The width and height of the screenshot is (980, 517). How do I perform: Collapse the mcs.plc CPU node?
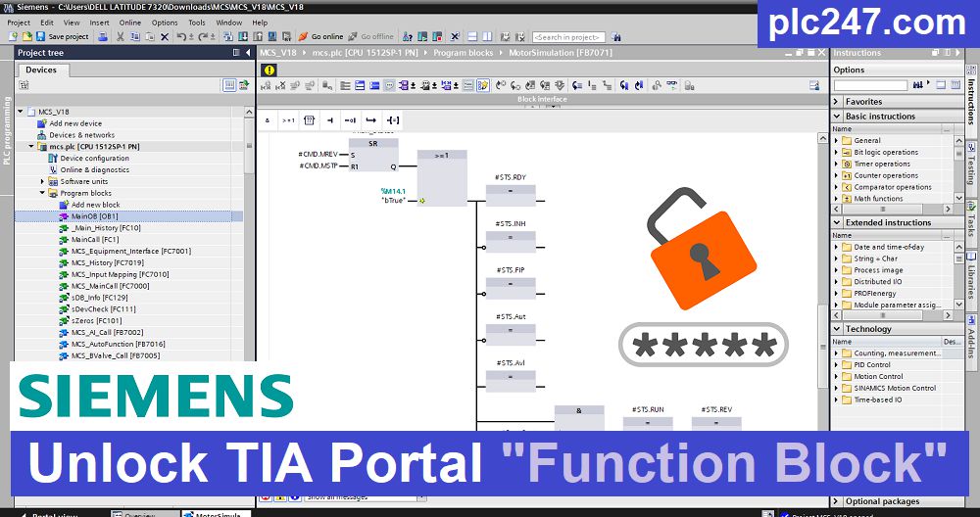click(x=31, y=147)
